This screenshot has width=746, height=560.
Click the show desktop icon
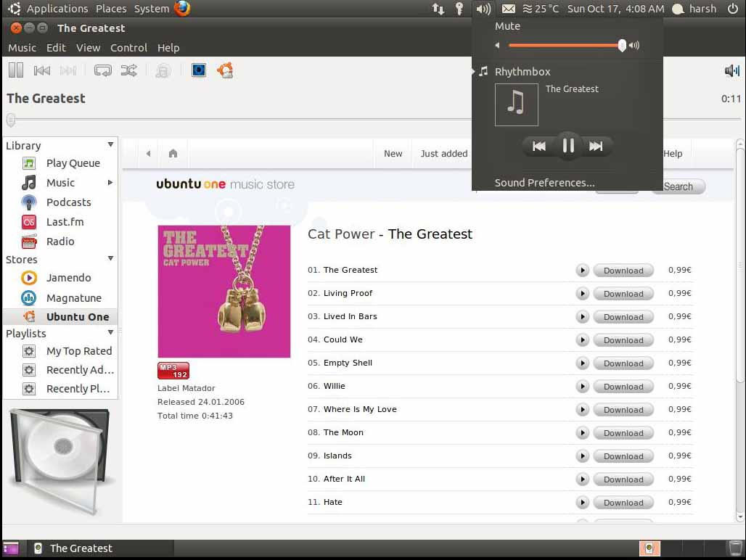pos(10,548)
